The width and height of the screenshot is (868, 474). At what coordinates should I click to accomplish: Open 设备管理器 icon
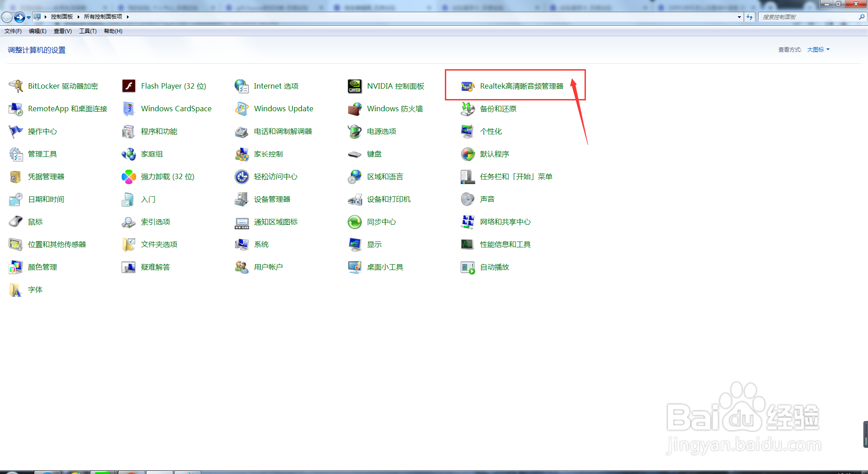click(x=242, y=199)
